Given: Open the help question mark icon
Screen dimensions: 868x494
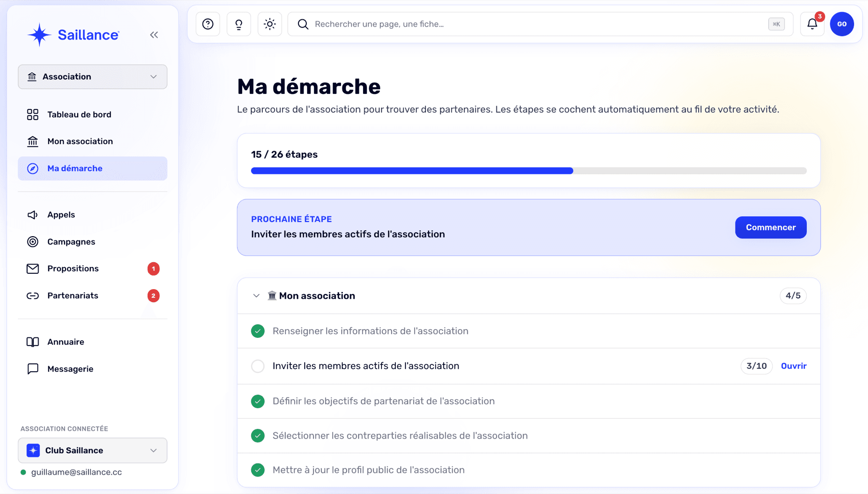Looking at the screenshot, I should point(208,24).
